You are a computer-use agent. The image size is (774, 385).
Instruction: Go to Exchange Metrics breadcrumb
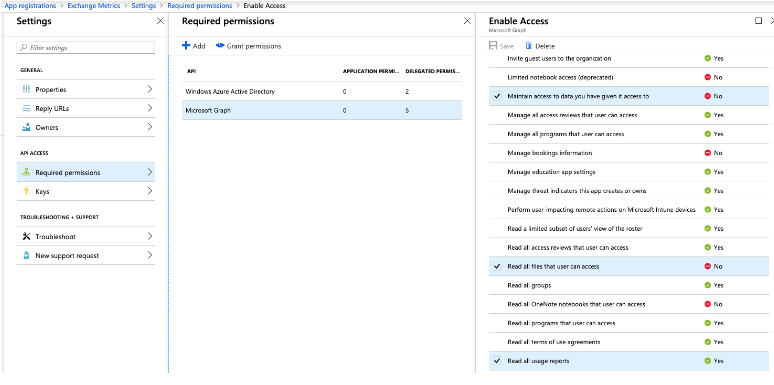93,6
